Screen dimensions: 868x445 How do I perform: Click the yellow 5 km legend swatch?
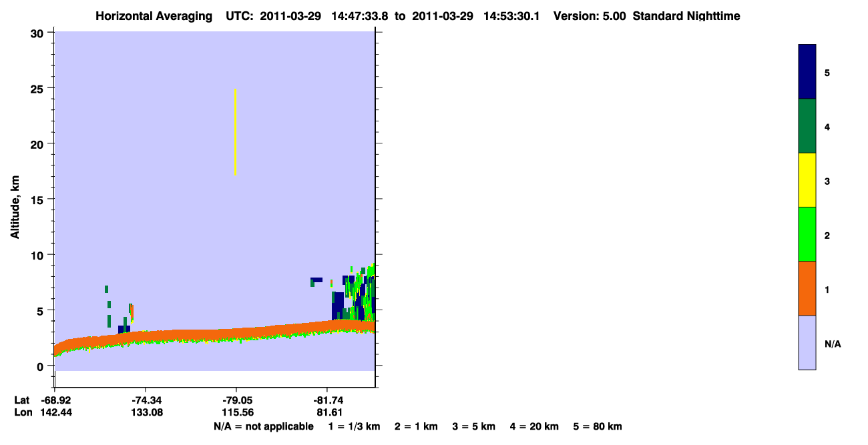(x=807, y=179)
